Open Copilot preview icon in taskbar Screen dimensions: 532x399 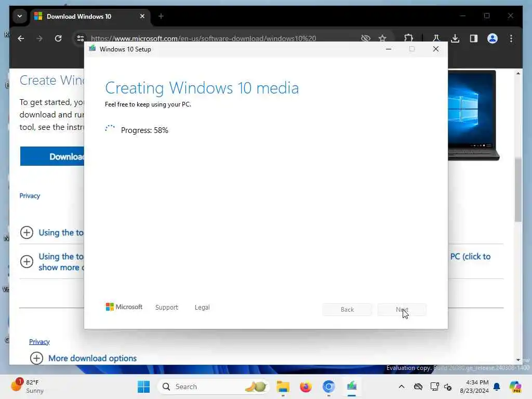point(515,387)
